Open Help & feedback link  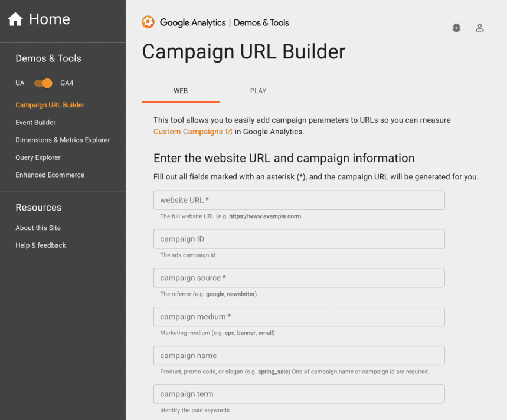pos(40,245)
